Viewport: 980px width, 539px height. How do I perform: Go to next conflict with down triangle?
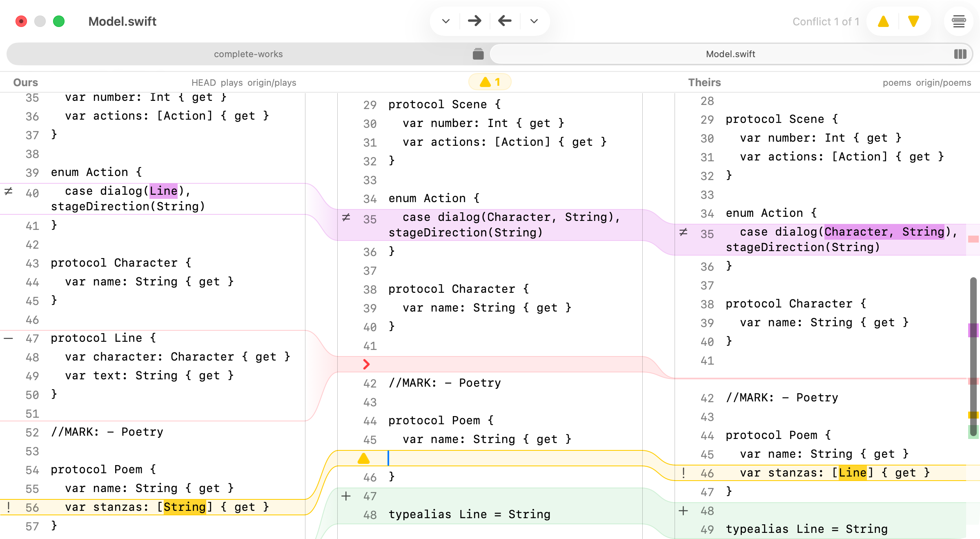pos(913,22)
